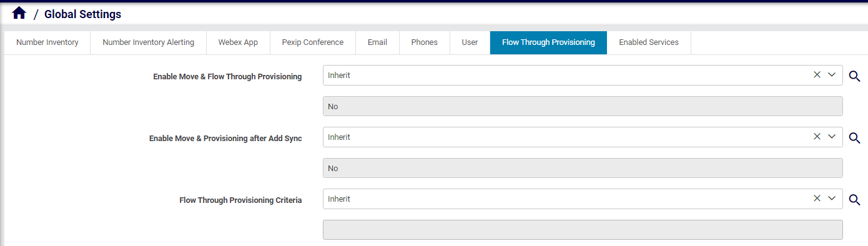868x246 pixels.
Task: Expand Provisioning after Add Sync dropdown arrow
Action: tap(832, 137)
